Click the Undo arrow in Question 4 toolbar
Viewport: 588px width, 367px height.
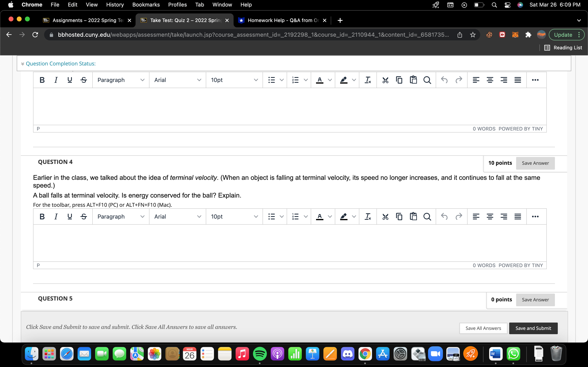tap(444, 217)
